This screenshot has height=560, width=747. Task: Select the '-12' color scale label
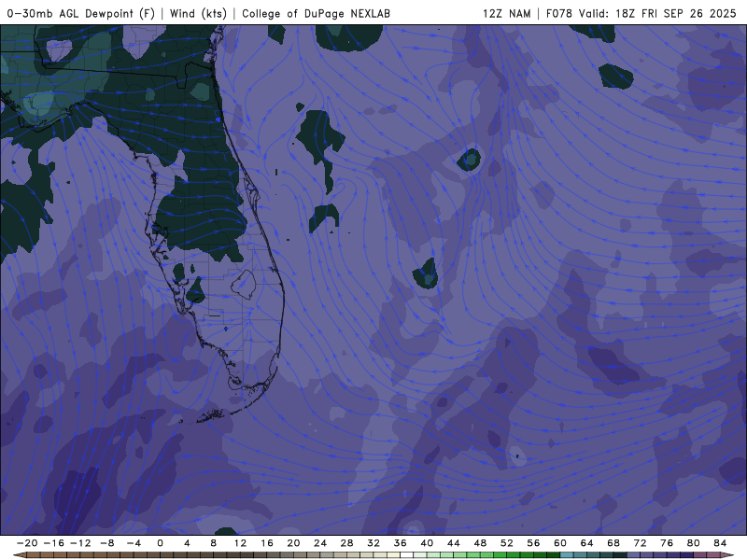(x=80, y=543)
